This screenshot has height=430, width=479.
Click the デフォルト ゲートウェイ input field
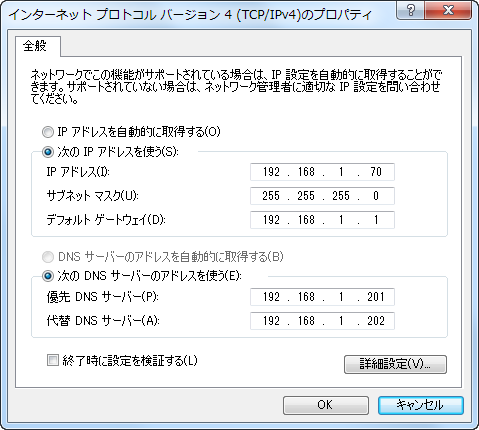tap(322, 220)
